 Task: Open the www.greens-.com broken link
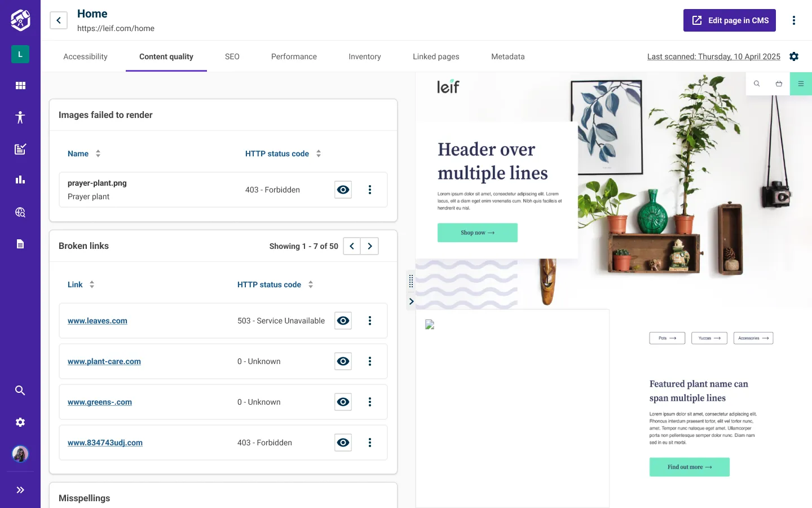(x=100, y=402)
